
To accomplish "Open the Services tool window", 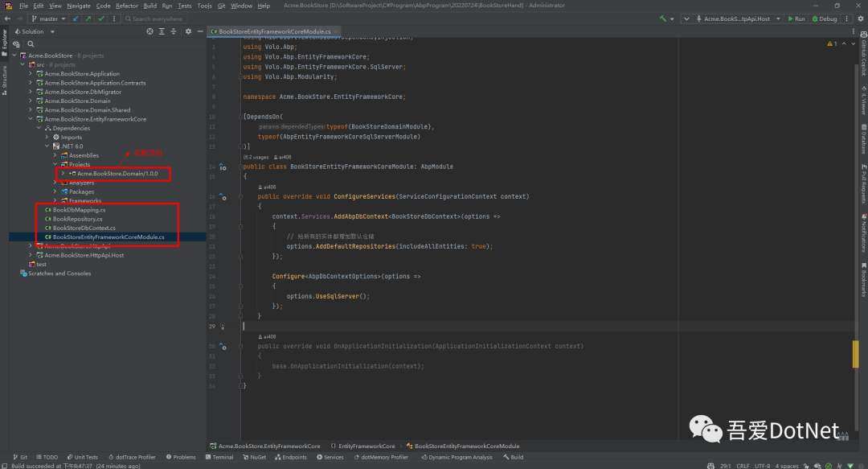I will click(330, 458).
